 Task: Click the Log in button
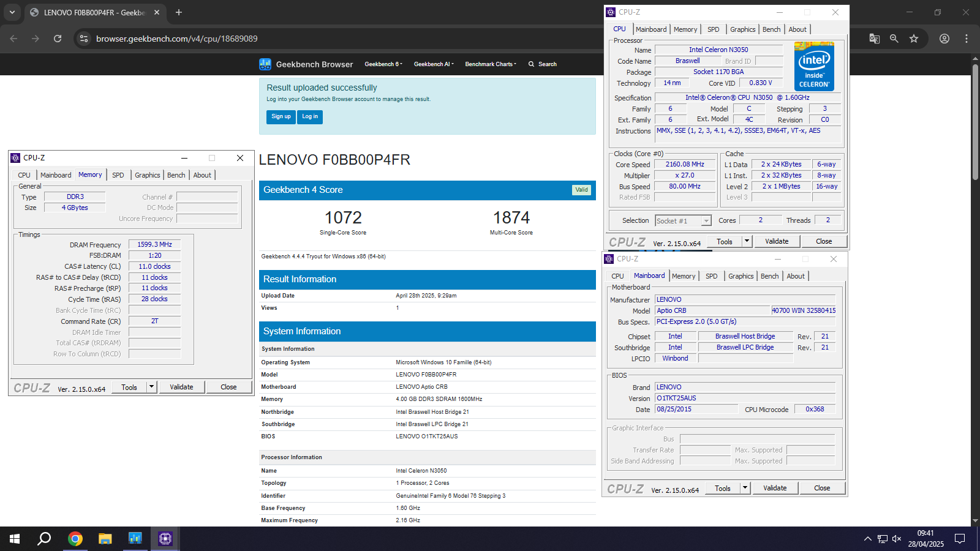310,116
